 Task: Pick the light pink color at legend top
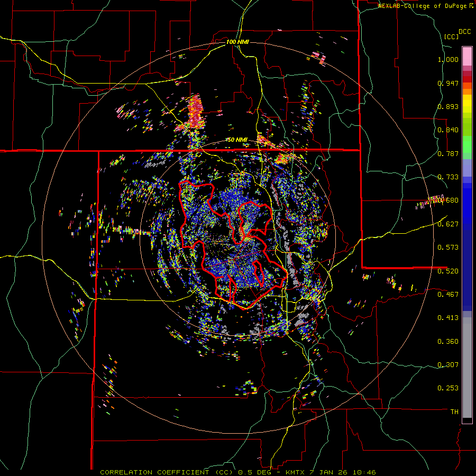(x=467, y=56)
